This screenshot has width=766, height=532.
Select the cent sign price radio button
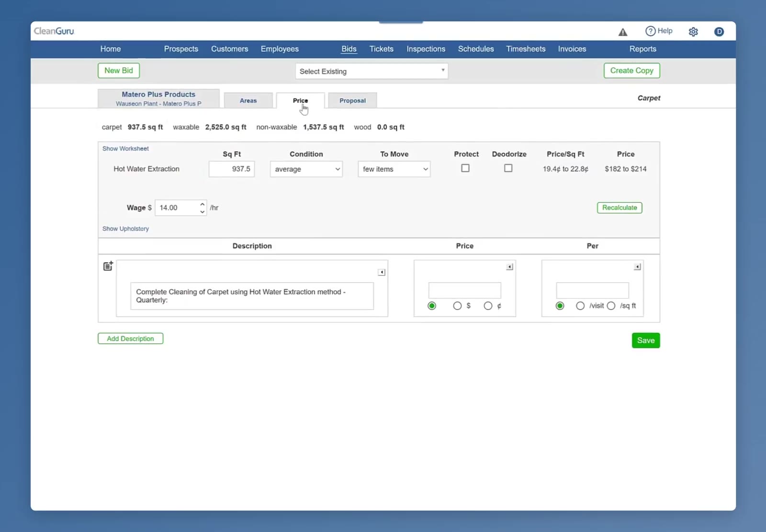click(x=488, y=306)
